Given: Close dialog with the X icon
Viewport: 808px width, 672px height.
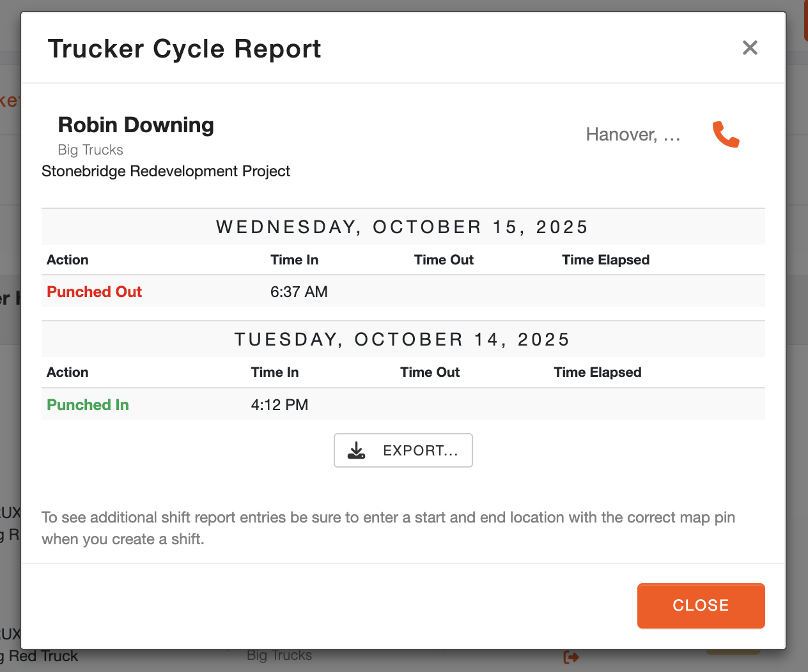Looking at the screenshot, I should (750, 48).
